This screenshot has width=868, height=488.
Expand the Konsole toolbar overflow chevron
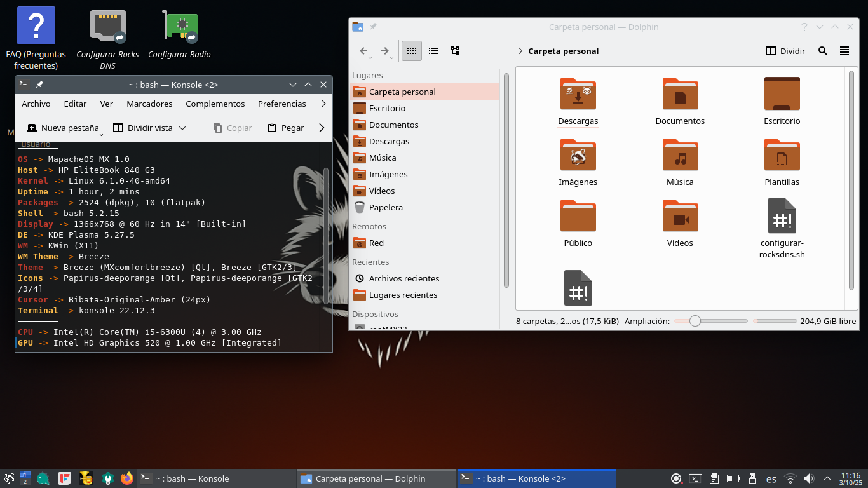[x=322, y=128]
